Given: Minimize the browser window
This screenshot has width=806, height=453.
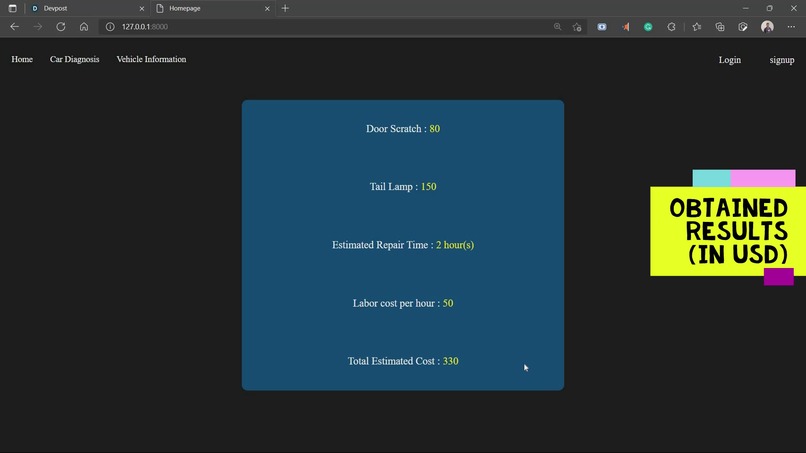Looking at the screenshot, I should pos(745,8).
